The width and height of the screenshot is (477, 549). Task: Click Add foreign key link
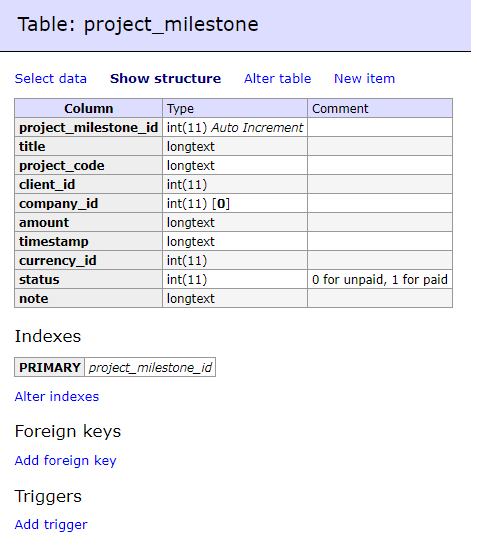[x=65, y=461]
